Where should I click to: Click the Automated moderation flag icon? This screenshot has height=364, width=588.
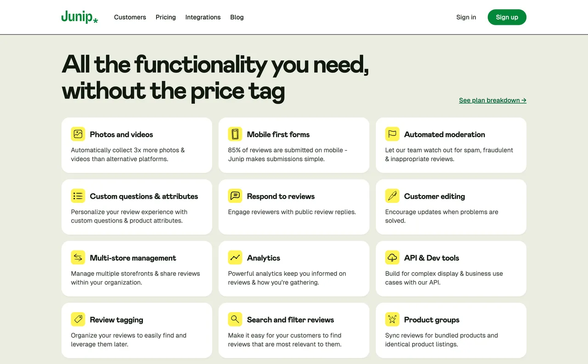click(392, 134)
